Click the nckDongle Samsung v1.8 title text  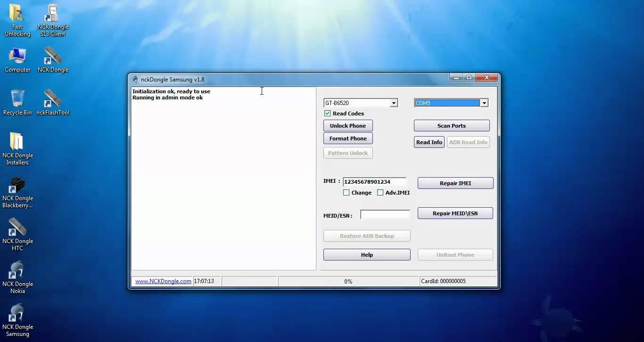pos(173,80)
